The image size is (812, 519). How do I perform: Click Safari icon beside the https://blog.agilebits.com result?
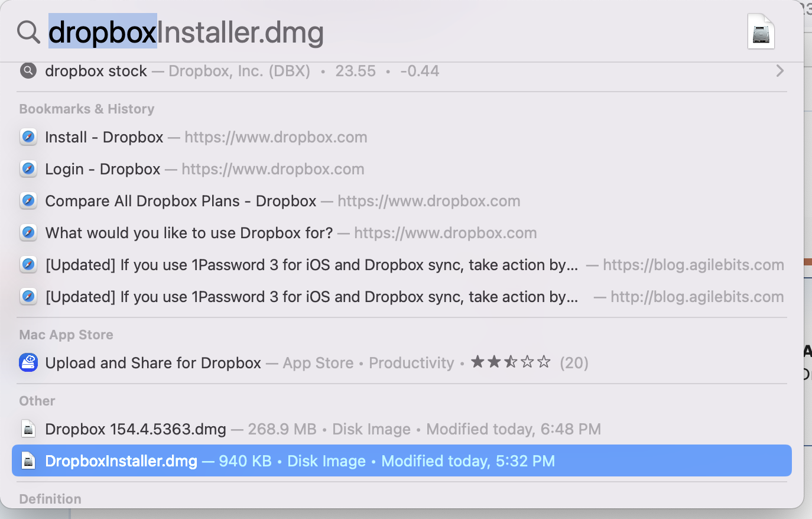pyautogui.click(x=28, y=265)
